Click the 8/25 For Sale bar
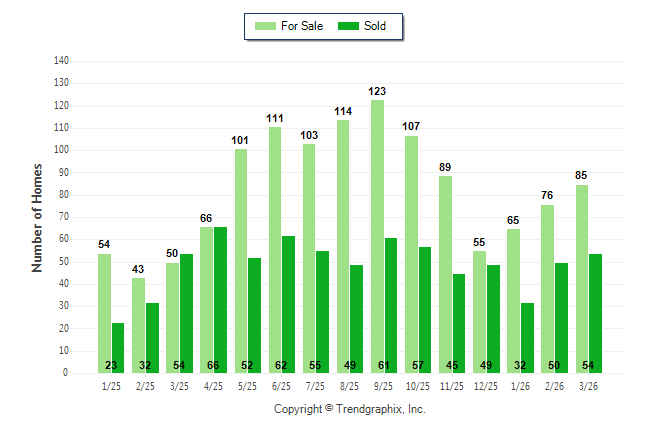The height and width of the screenshot is (434, 646). click(343, 246)
